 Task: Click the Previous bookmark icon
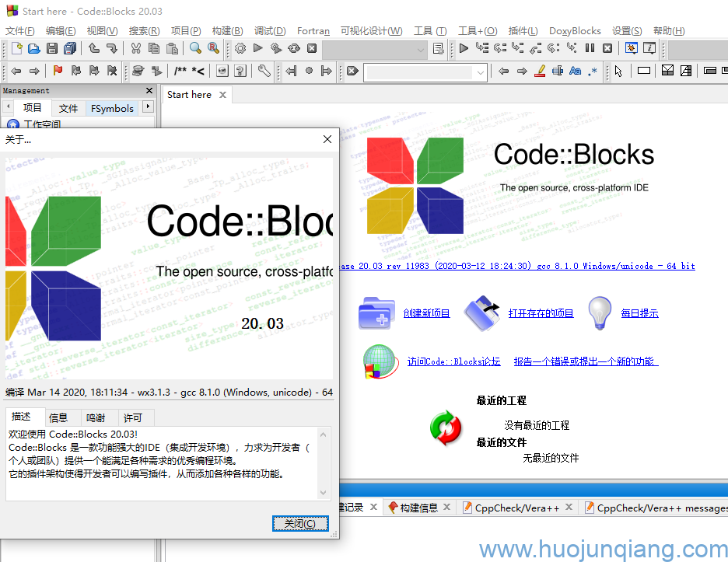pyautogui.click(x=76, y=71)
